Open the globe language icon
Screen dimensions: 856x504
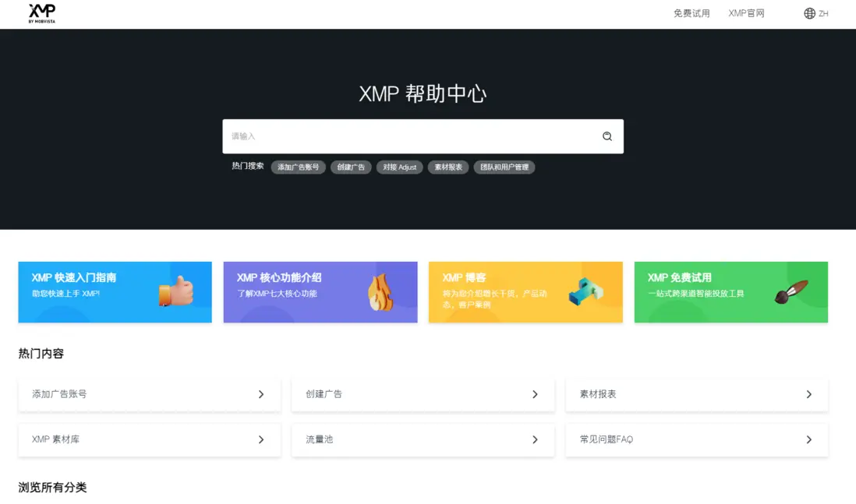[807, 12]
